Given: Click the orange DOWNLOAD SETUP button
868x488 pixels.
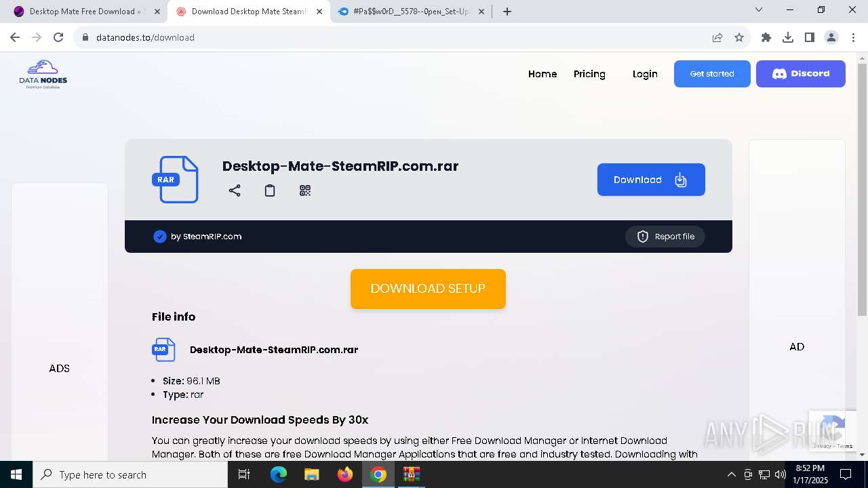Looking at the screenshot, I should click(428, 289).
